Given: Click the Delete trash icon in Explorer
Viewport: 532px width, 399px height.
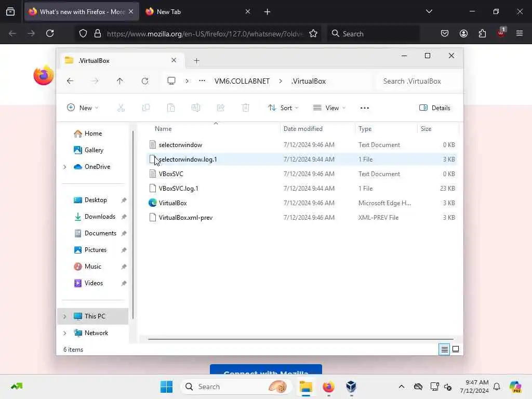Looking at the screenshot, I should [246, 108].
